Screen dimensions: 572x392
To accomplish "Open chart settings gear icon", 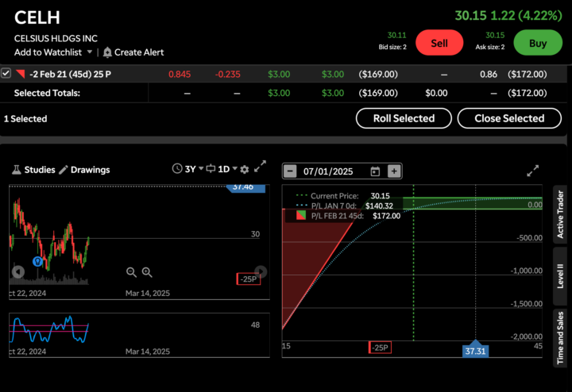I will coord(245,169).
